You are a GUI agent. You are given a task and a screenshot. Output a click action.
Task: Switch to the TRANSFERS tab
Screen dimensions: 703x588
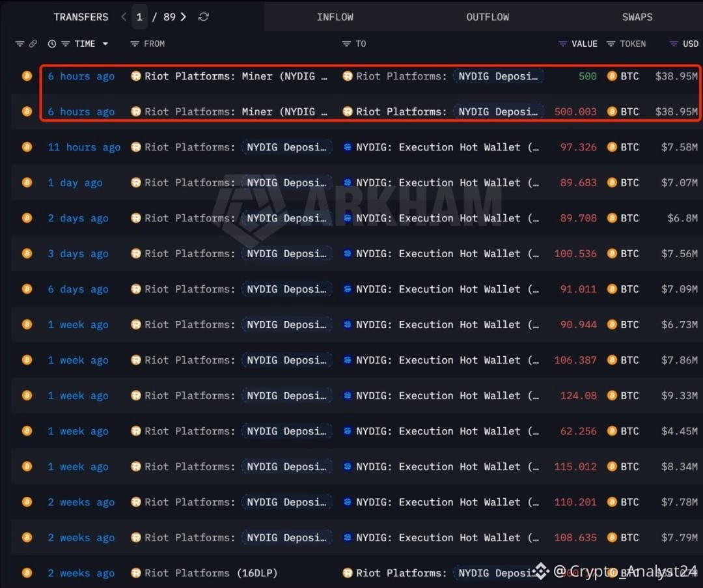[81, 17]
